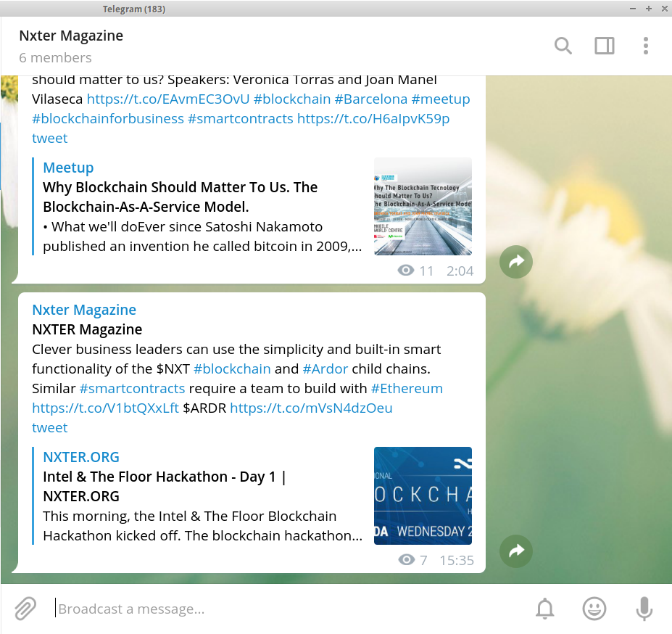The height and width of the screenshot is (634, 672).
Task: Forward the Meetup message via share arrow
Action: (x=516, y=262)
